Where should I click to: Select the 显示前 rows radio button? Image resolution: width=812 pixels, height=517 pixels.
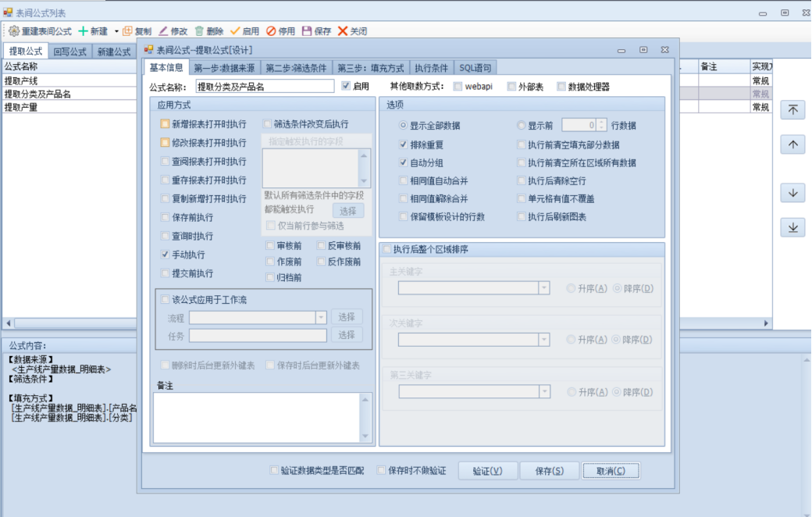click(x=521, y=125)
